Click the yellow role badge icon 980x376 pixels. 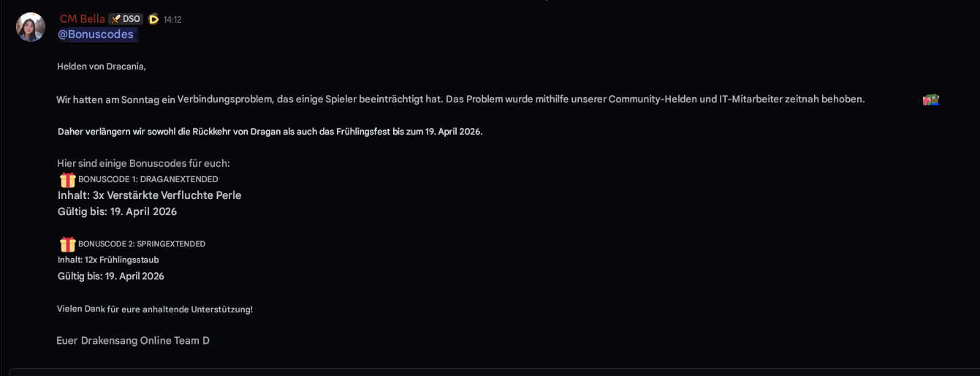[153, 19]
